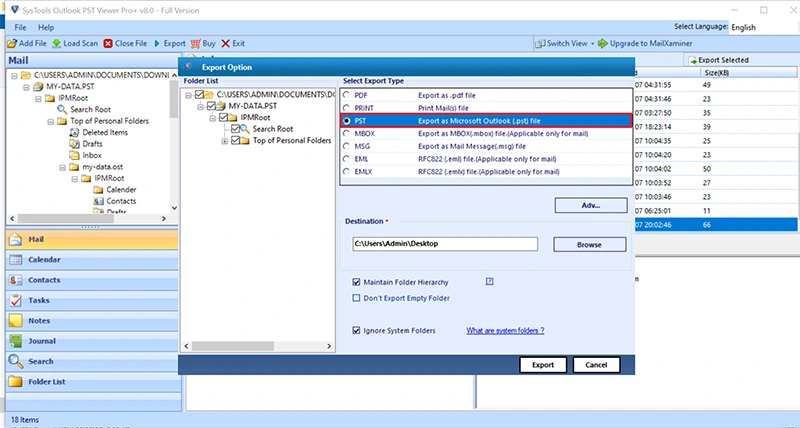Toggle Ignore System Folders checkbox
Viewport: 800px width, 428px height.
click(x=356, y=331)
